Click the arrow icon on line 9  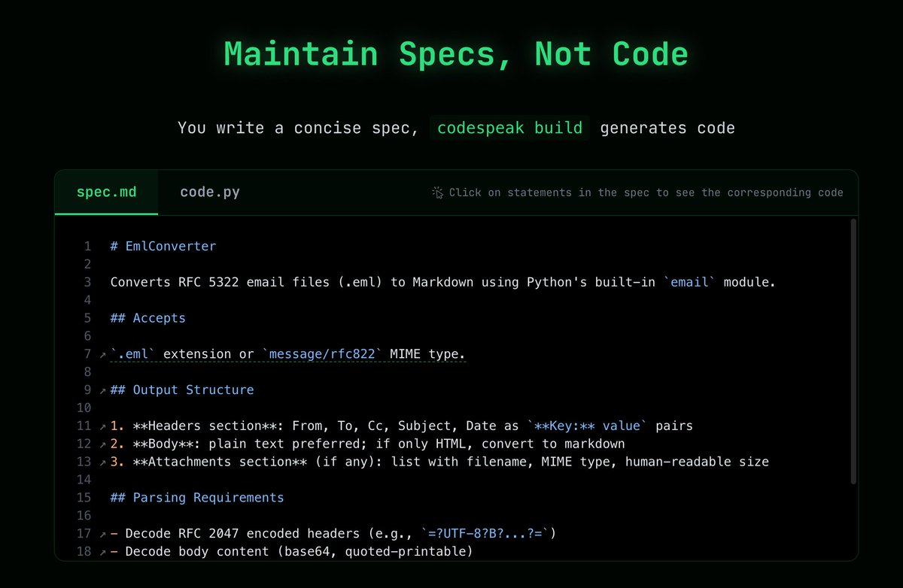(103, 390)
